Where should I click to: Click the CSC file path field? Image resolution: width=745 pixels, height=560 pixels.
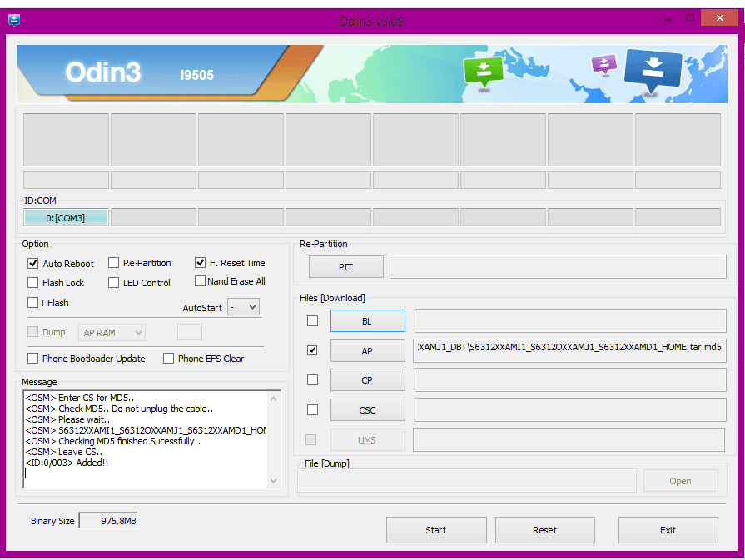click(x=570, y=410)
